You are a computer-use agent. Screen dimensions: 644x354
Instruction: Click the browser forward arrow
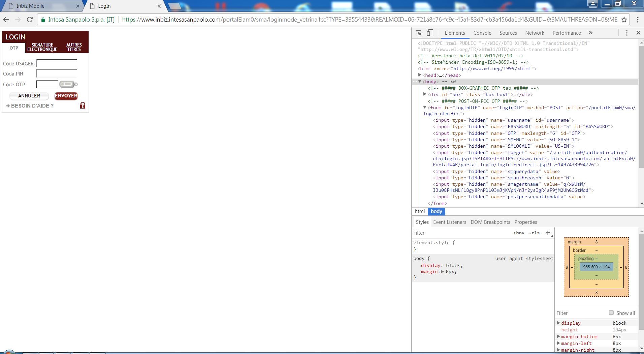(x=18, y=20)
